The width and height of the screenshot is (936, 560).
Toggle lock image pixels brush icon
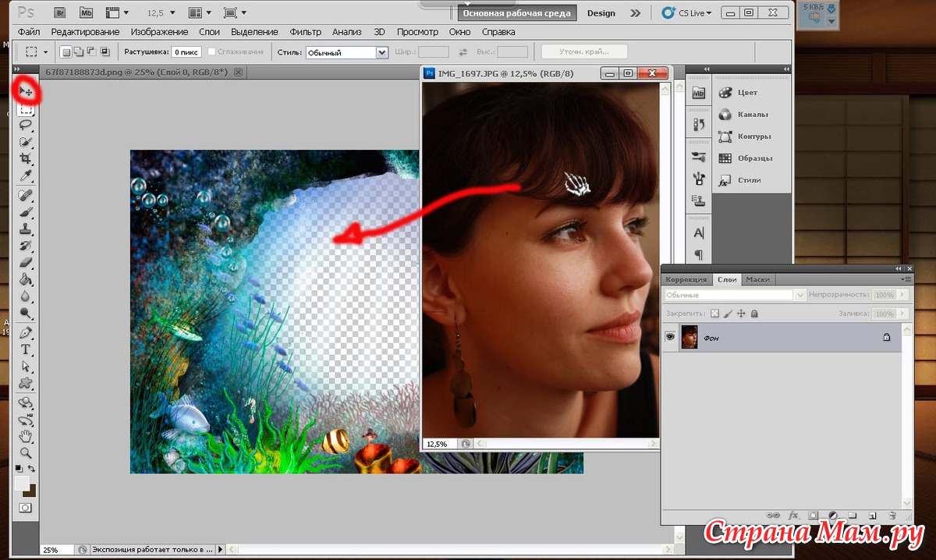point(728,314)
